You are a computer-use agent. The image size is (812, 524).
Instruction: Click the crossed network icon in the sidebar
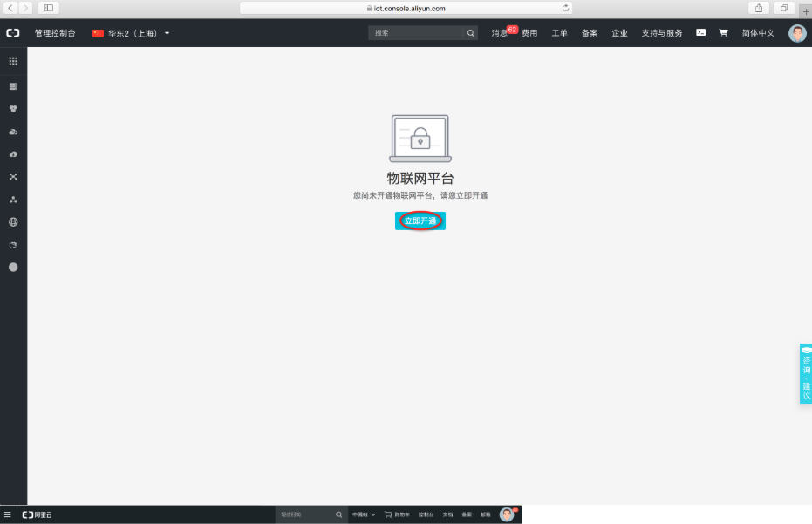[x=13, y=177]
